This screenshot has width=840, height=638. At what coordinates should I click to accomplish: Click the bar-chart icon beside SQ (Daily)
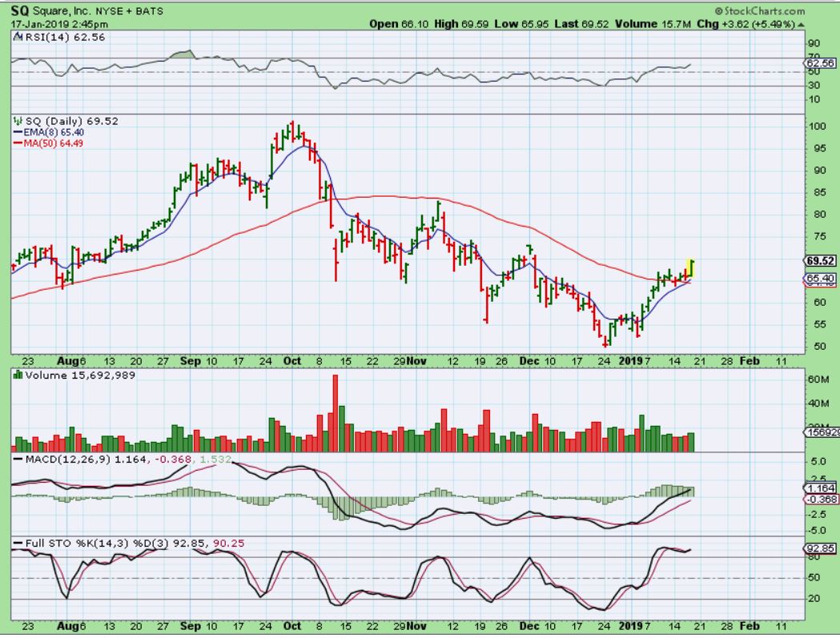coord(18,121)
